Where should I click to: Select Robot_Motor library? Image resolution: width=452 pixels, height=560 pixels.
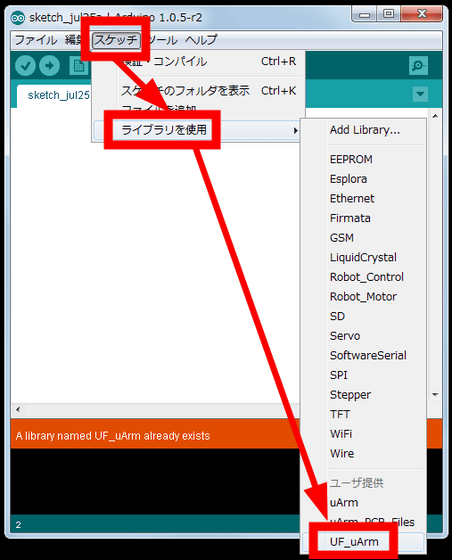pos(363,297)
